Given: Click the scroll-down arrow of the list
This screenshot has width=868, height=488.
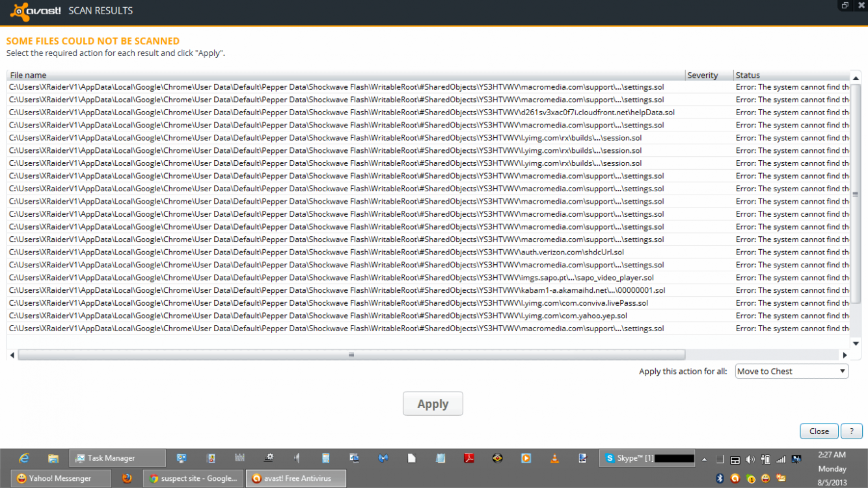Looking at the screenshot, I should pyautogui.click(x=856, y=344).
